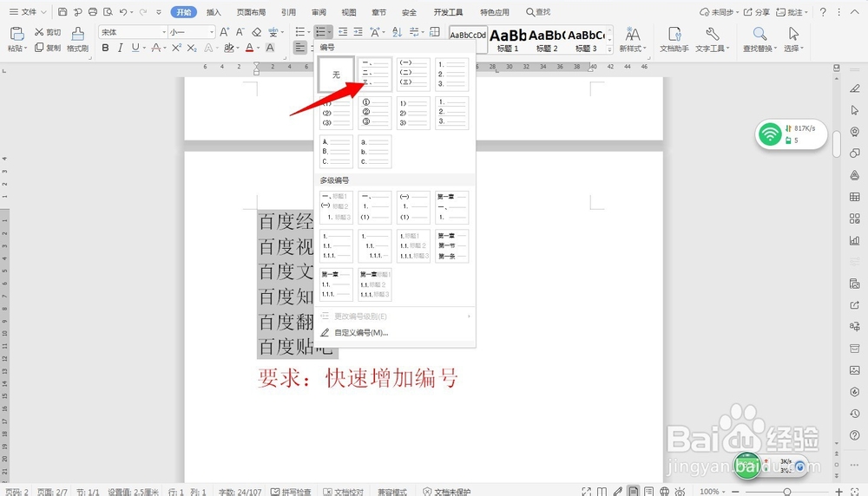The width and height of the screenshot is (868, 496).
Task: Switch to the 审阅 ribbon tab
Action: [319, 12]
